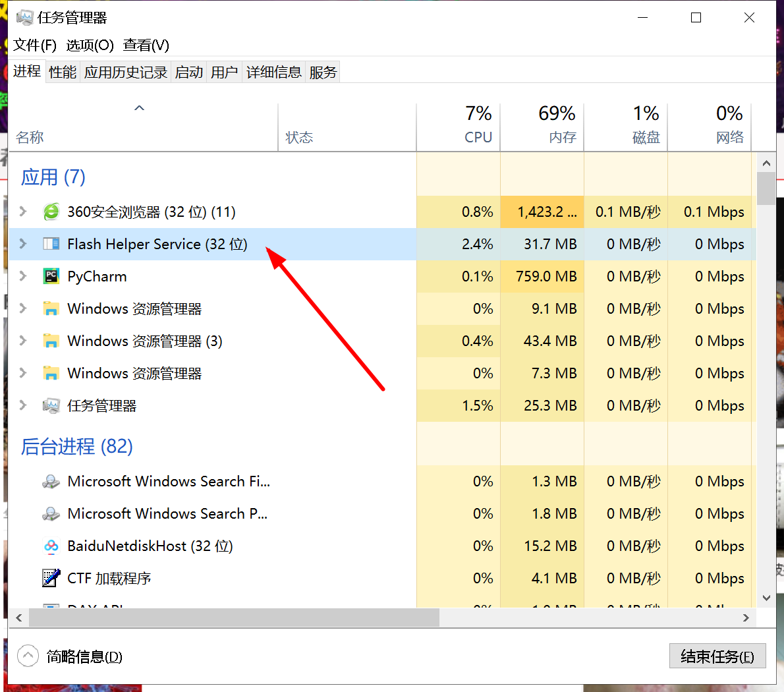The height and width of the screenshot is (692, 784).
Task: Click the PyCharm icon
Action: coord(51,276)
